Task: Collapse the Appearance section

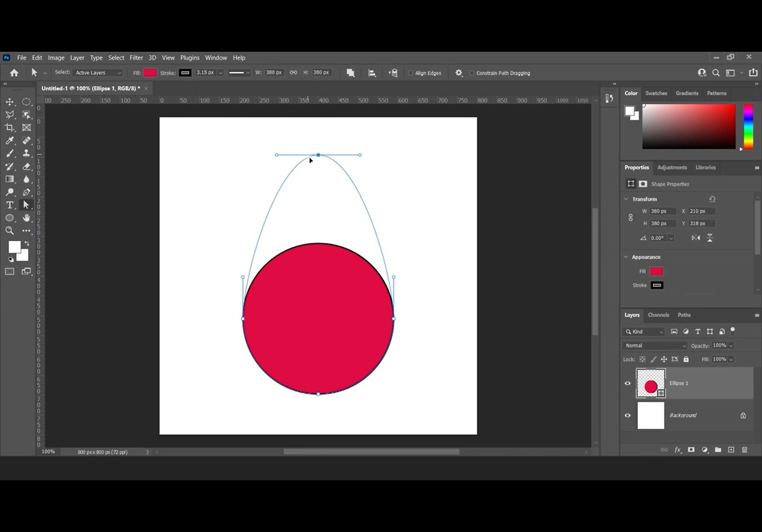Action: pyautogui.click(x=626, y=257)
